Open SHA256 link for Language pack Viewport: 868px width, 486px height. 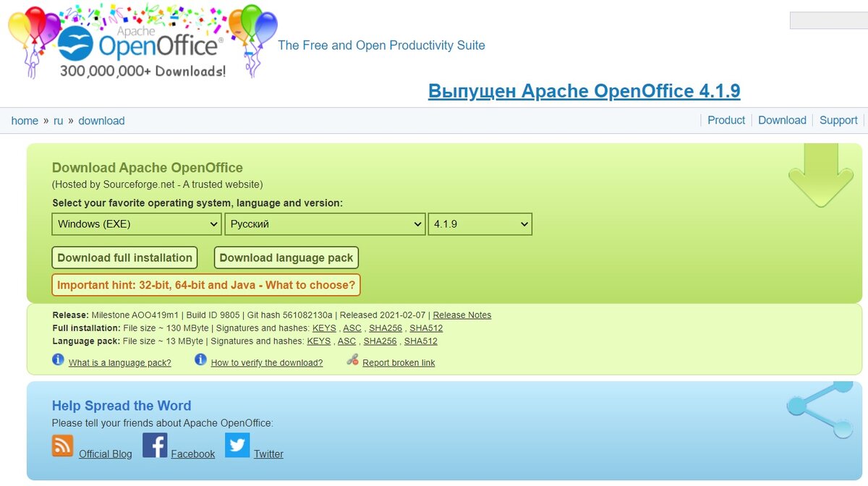(x=380, y=341)
